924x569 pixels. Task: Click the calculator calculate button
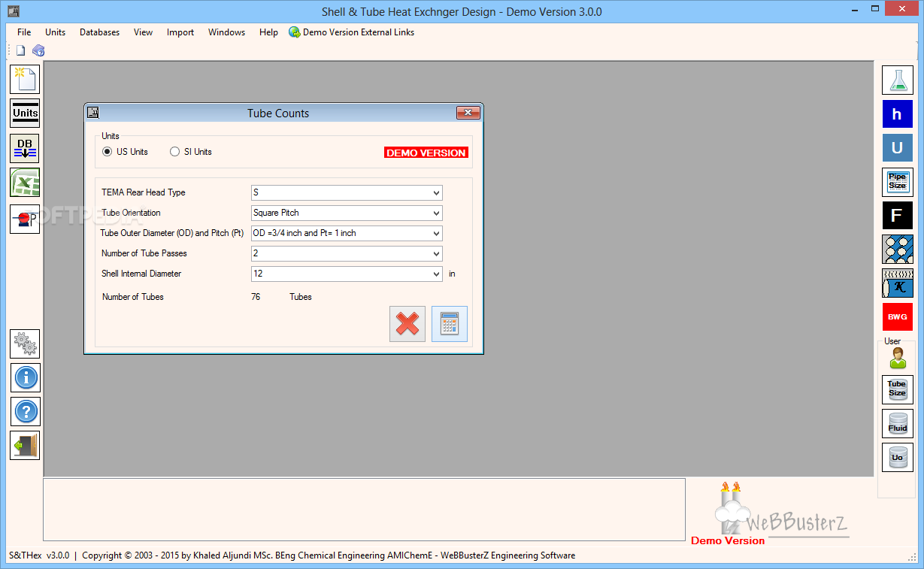pos(450,324)
